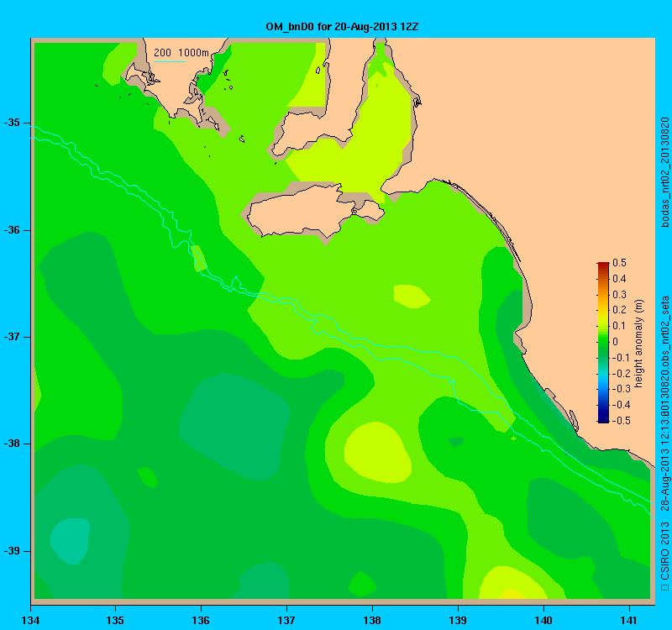Image resolution: width=672 pixels, height=630 pixels.
Task: Pick the colorbar value "-0.4"
Action: coord(620,405)
